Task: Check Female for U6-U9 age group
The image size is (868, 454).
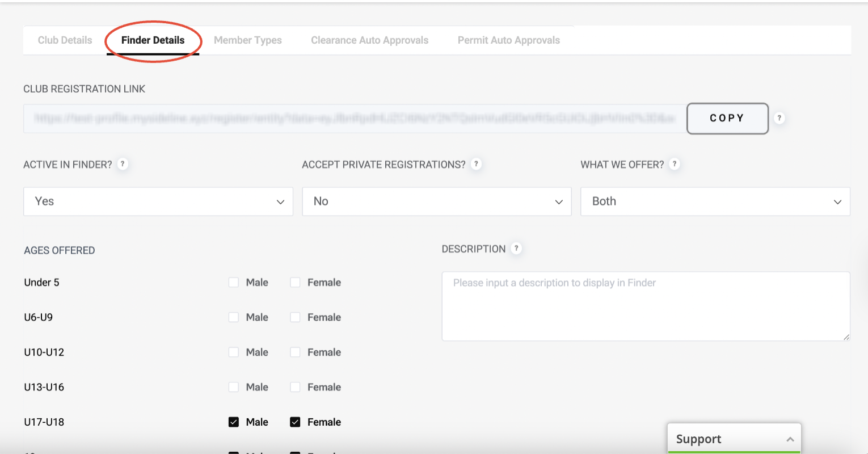Action: coord(295,317)
